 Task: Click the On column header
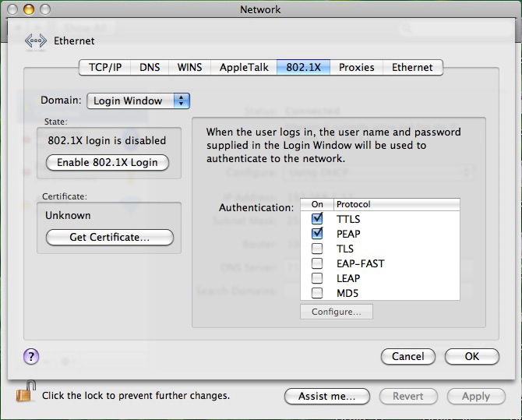(x=317, y=204)
